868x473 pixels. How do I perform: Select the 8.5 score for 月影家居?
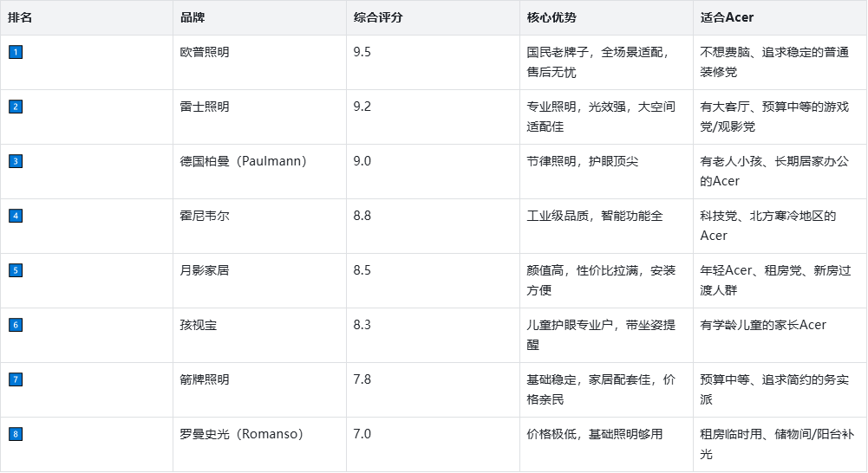point(362,270)
